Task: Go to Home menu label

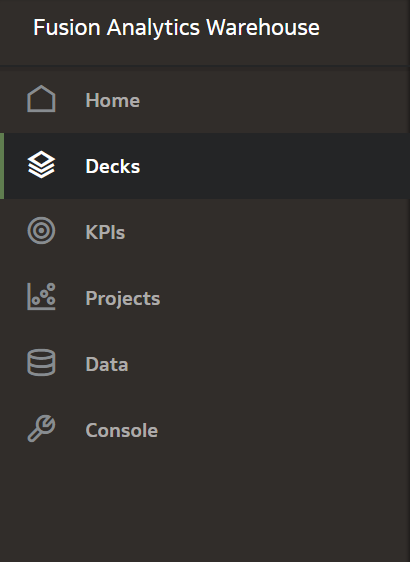Action: (113, 100)
